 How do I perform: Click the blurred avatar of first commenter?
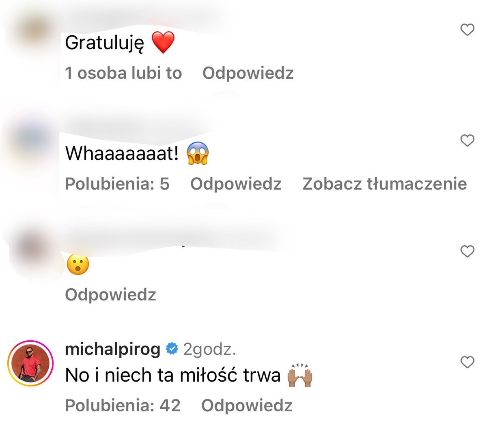click(34, 30)
